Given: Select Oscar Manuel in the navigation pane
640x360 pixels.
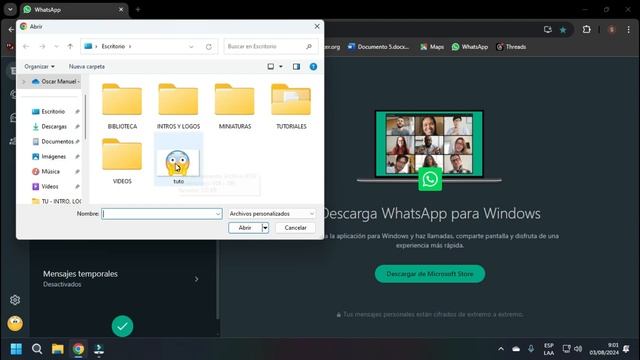Looking at the screenshot, I should pos(55,82).
